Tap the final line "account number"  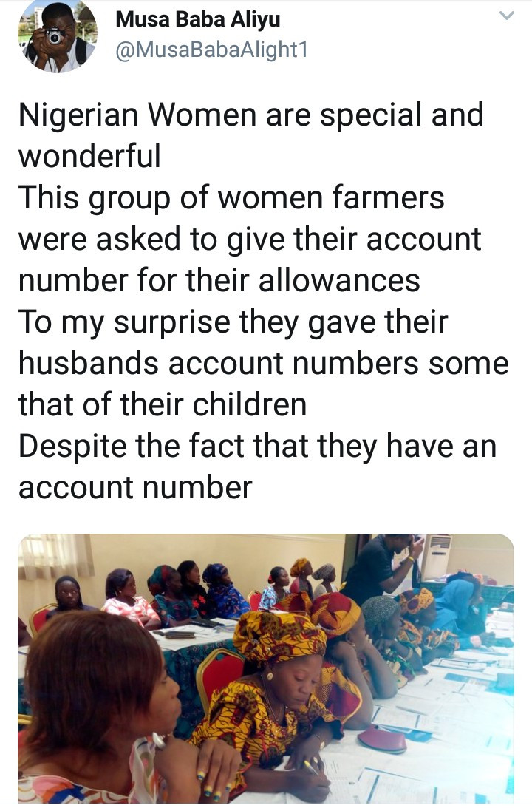click(135, 488)
